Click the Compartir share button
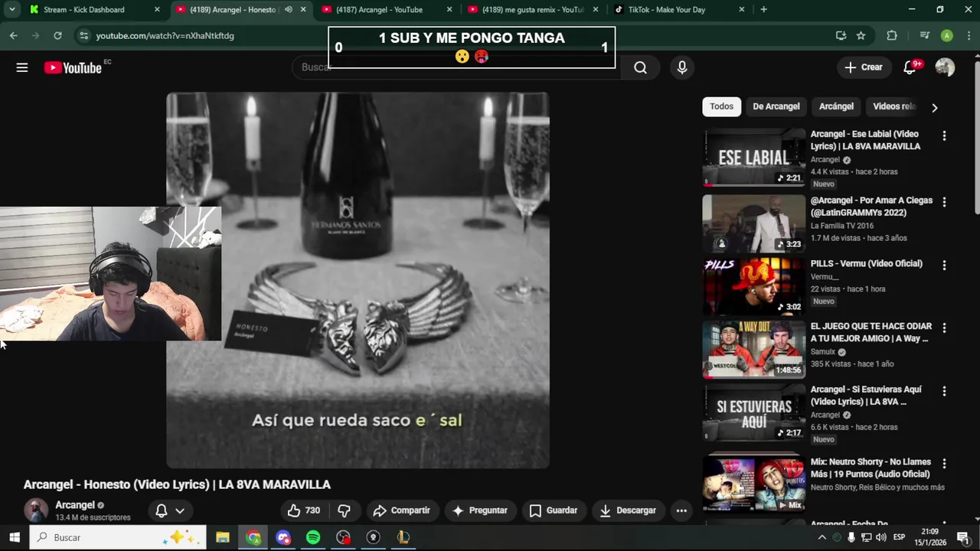Image resolution: width=980 pixels, height=551 pixels. (401, 510)
